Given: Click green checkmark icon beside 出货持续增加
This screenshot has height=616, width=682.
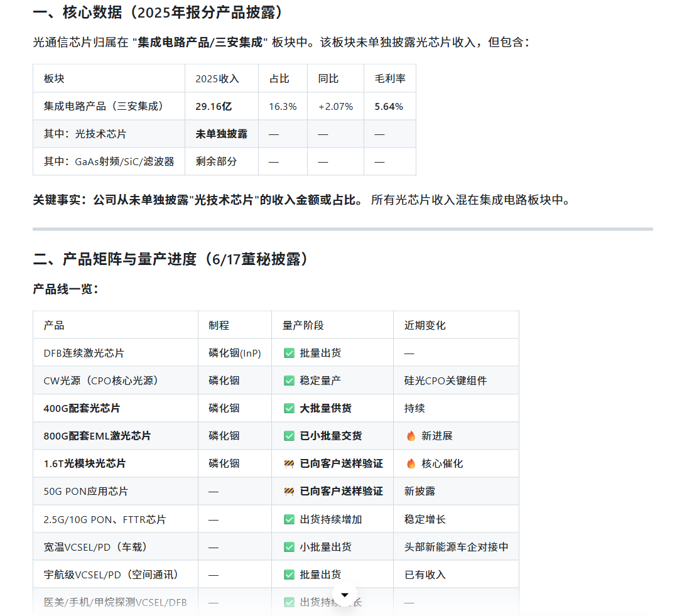Looking at the screenshot, I should pos(289,519).
